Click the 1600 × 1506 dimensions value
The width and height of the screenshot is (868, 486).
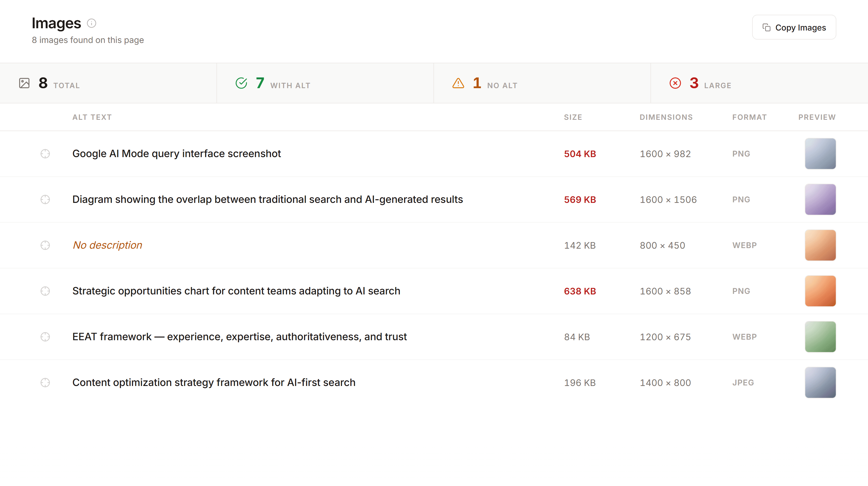[x=668, y=200]
